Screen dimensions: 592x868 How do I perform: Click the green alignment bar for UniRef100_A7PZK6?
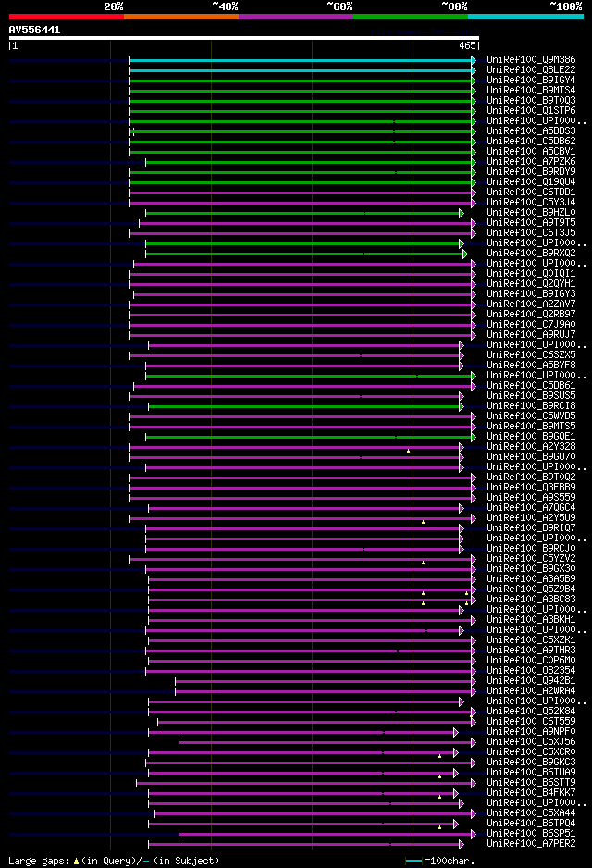(308, 162)
